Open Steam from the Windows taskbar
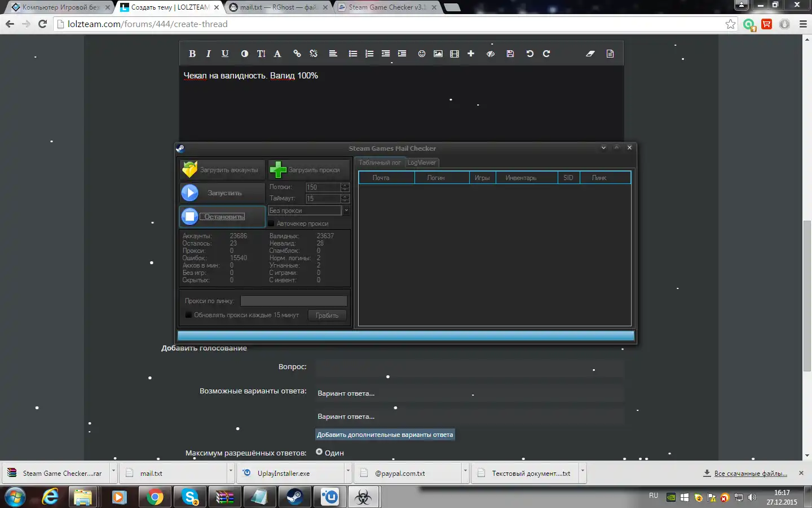 tap(294, 497)
